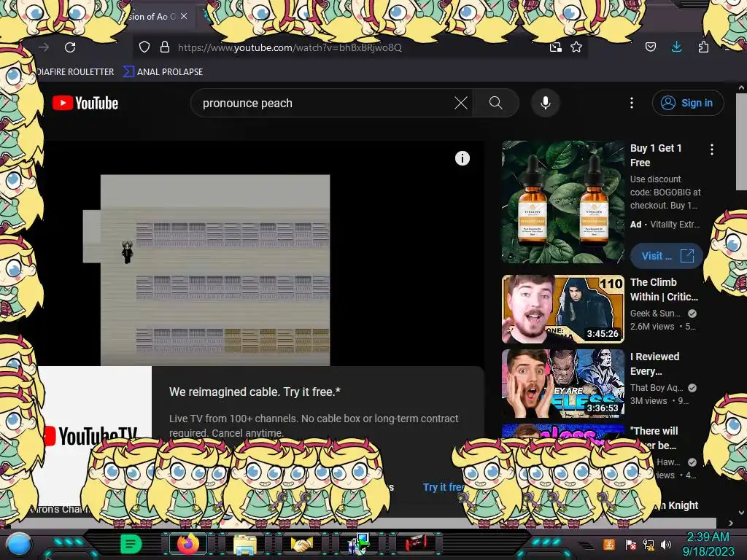Viewport: 747px width, 560px height.
Task: Click the page vertical scrollbar thumb
Action: (741, 141)
